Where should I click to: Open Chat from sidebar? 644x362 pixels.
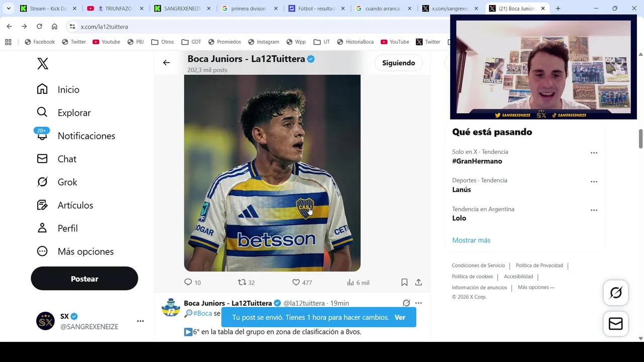(x=56, y=159)
